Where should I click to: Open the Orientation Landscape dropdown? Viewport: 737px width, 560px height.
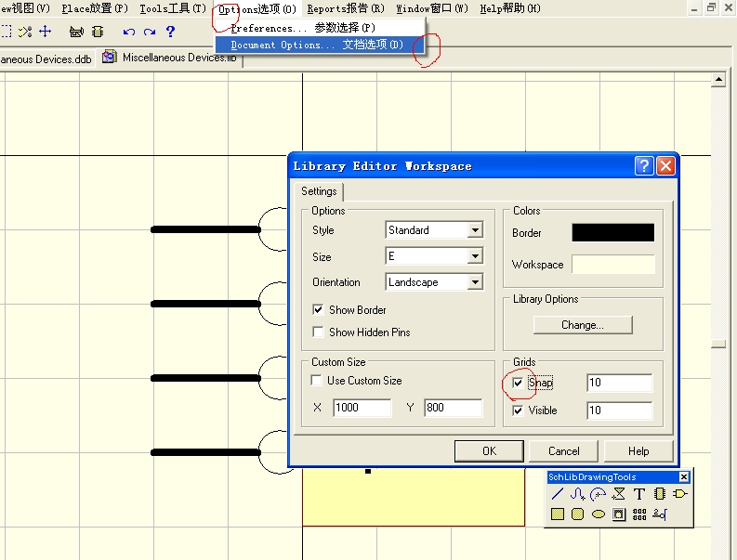pyautogui.click(x=475, y=282)
